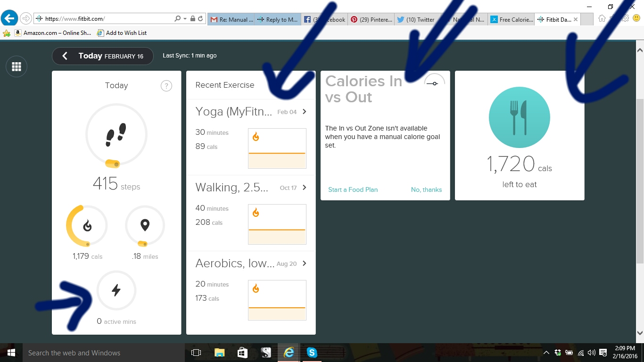Expand the Yoga exercise entry
This screenshot has height=362, width=644.
(305, 112)
